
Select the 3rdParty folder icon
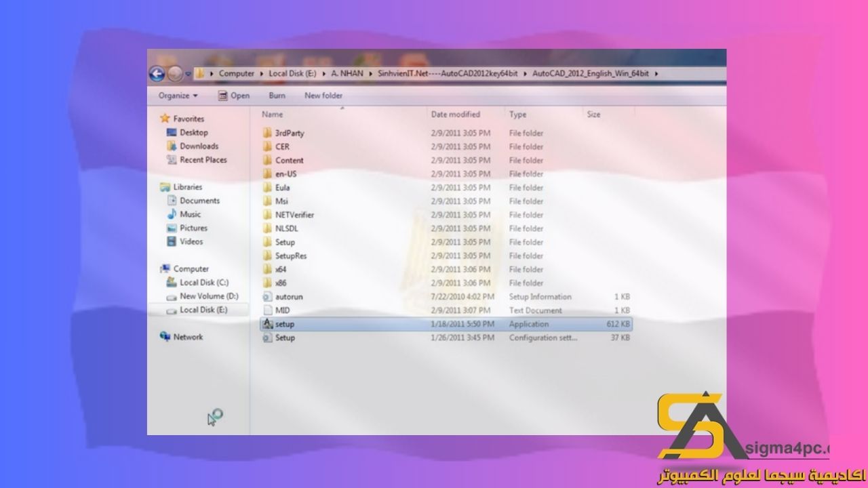pyautogui.click(x=267, y=133)
